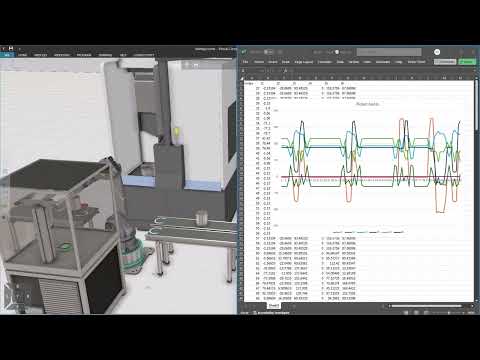Click the green Share button in Excel
The width and height of the screenshot is (480, 360).
tap(467, 62)
